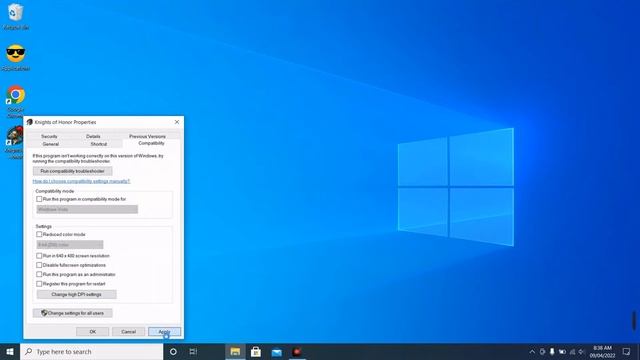Viewport: 640px width, 360px height.
Task: Close the Knights of Honor Properties dialog
Action: pos(177,122)
